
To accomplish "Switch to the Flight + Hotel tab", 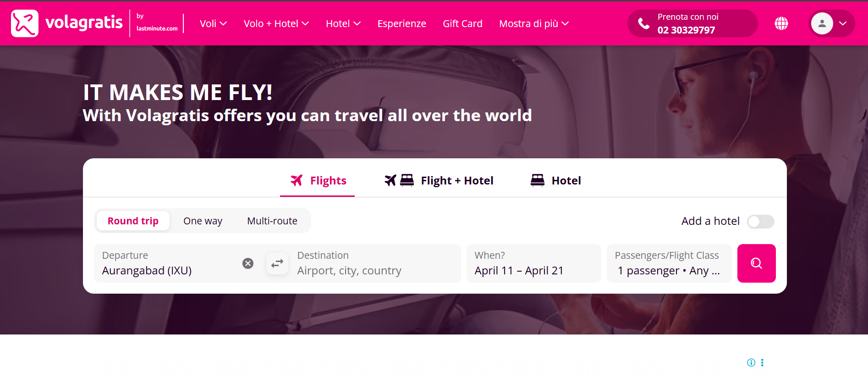I will point(439,181).
